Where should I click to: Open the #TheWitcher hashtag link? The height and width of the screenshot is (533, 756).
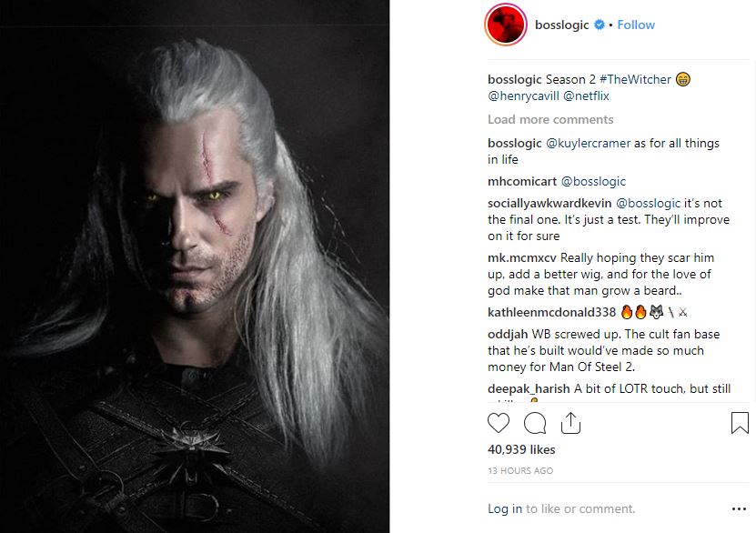(634, 79)
